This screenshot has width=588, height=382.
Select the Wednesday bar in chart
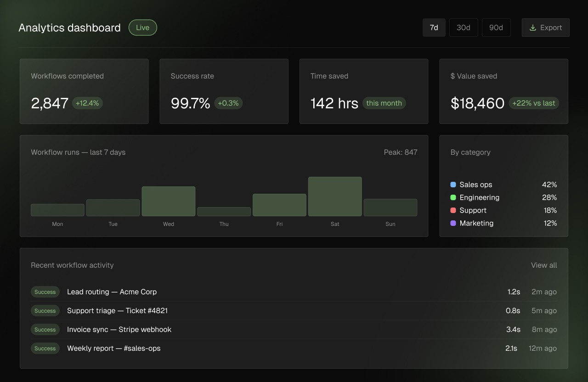[x=169, y=201]
